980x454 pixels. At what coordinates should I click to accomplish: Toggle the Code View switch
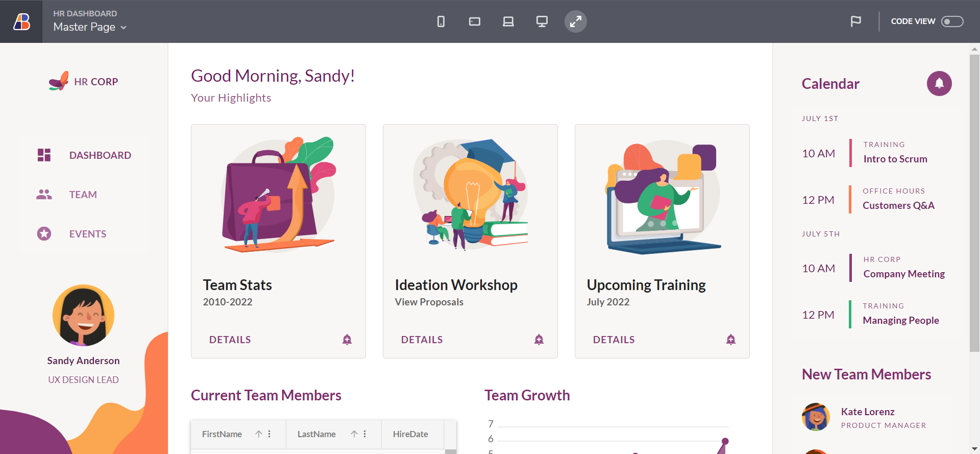coord(952,21)
